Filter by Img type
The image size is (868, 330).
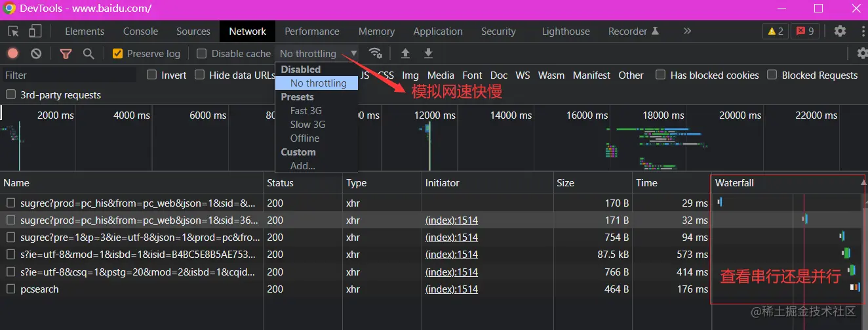click(x=410, y=75)
